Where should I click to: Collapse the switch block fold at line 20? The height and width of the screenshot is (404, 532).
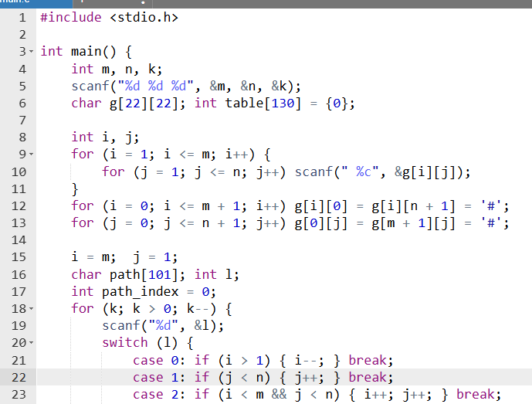(x=30, y=343)
